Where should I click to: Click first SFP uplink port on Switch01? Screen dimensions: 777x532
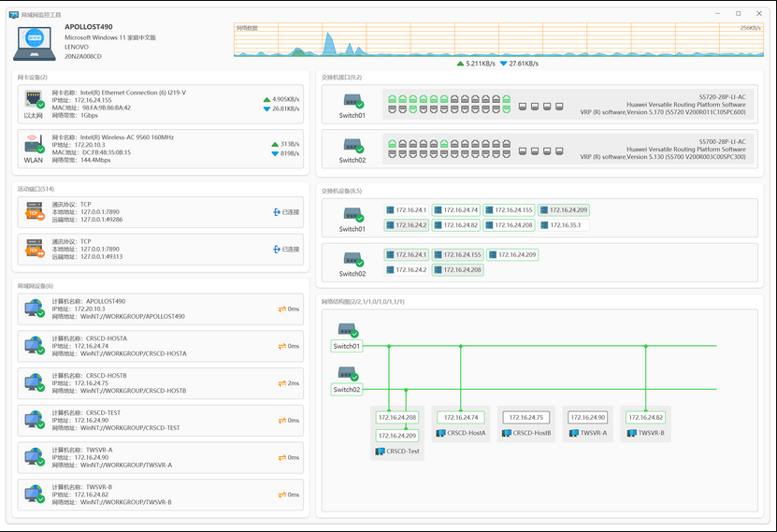(x=523, y=107)
